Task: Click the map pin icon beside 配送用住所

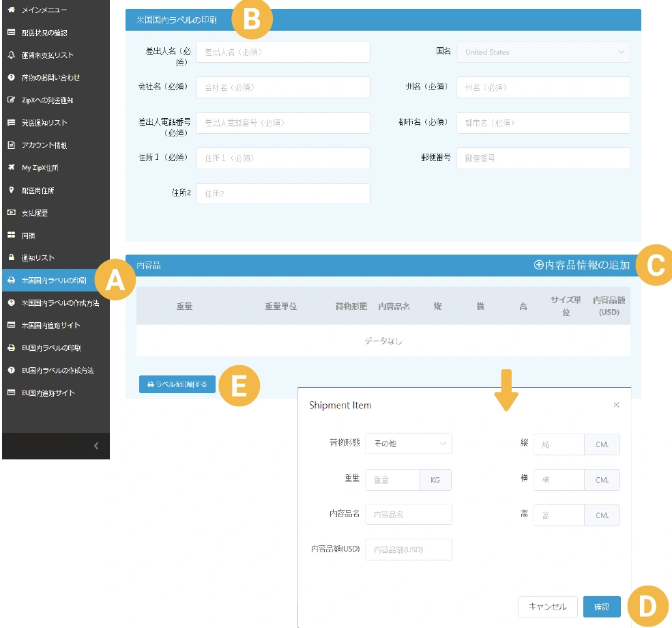Action: [x=12, y=190]
